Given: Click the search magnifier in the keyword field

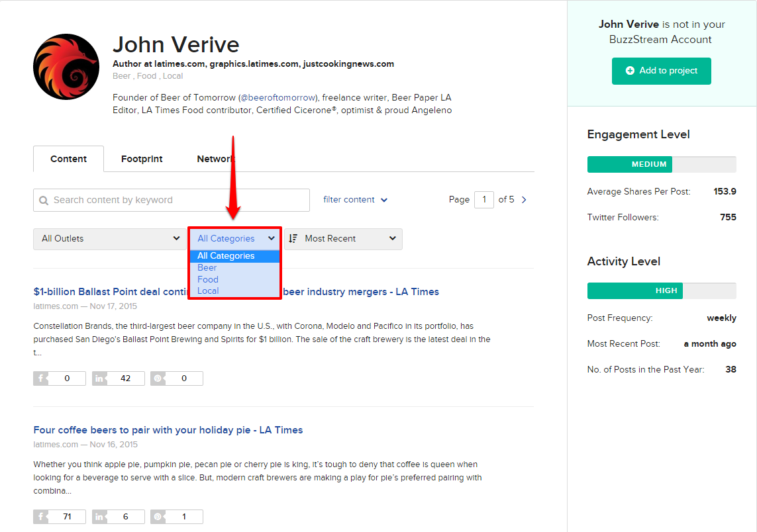Looking at the screenshot, I should tap(43, 199).
